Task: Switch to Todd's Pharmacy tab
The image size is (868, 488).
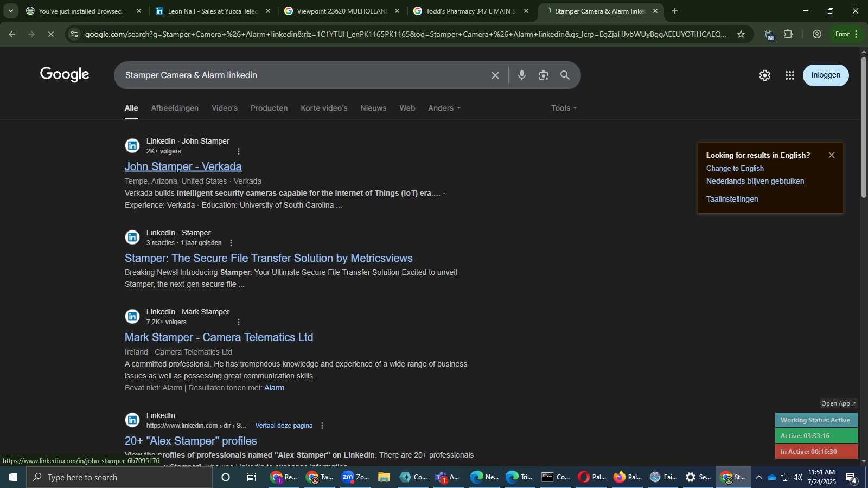Action: (x=470, y=11)
